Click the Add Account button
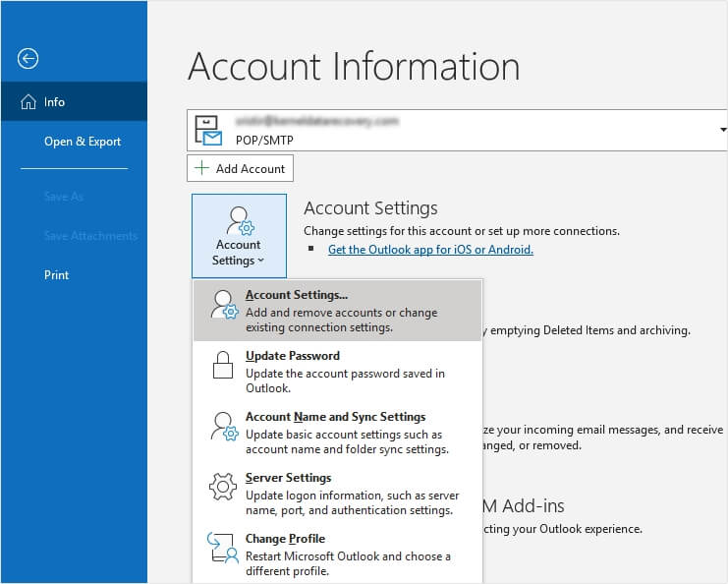This screenshot has height=584, width=728. coord(240,168)
